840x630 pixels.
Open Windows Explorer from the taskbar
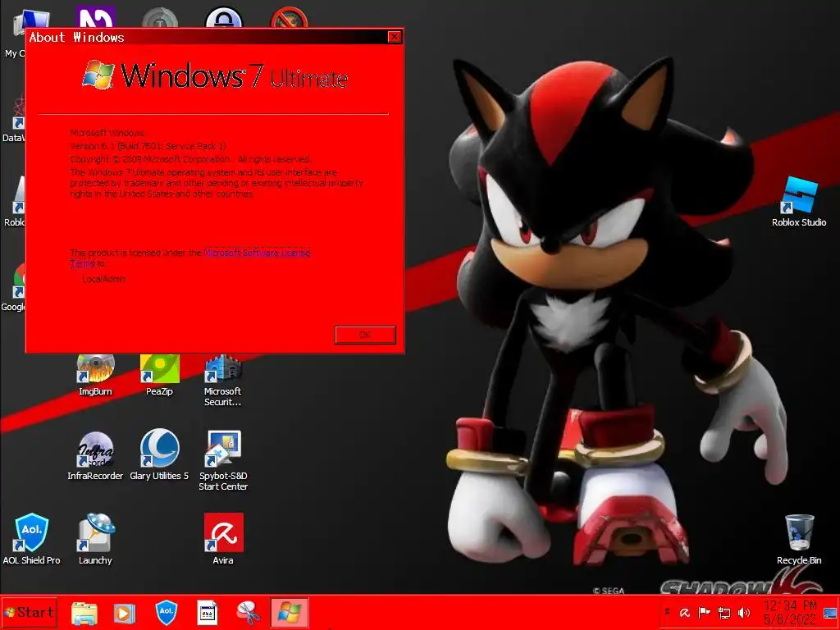pyautogui.click(x=84, y=612)
